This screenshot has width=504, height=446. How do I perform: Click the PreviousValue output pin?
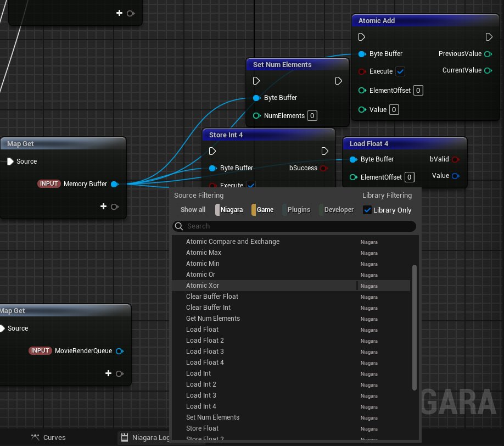[x=488, y=54]
